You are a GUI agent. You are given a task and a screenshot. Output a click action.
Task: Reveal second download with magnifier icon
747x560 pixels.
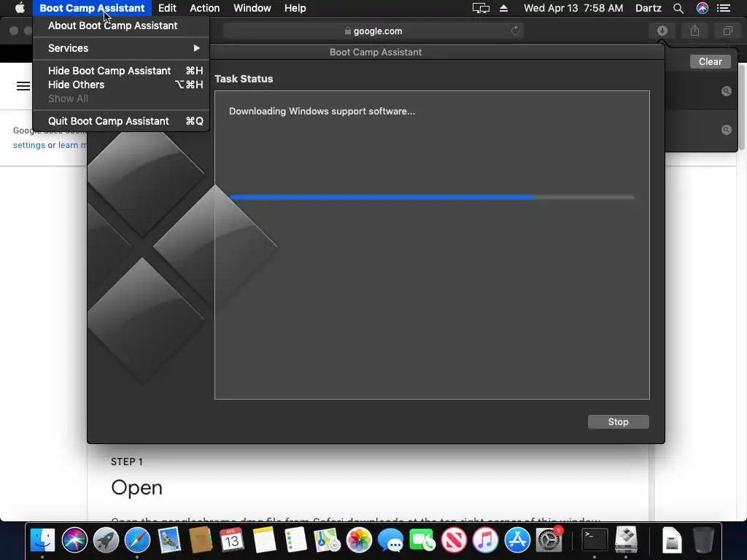726,130
